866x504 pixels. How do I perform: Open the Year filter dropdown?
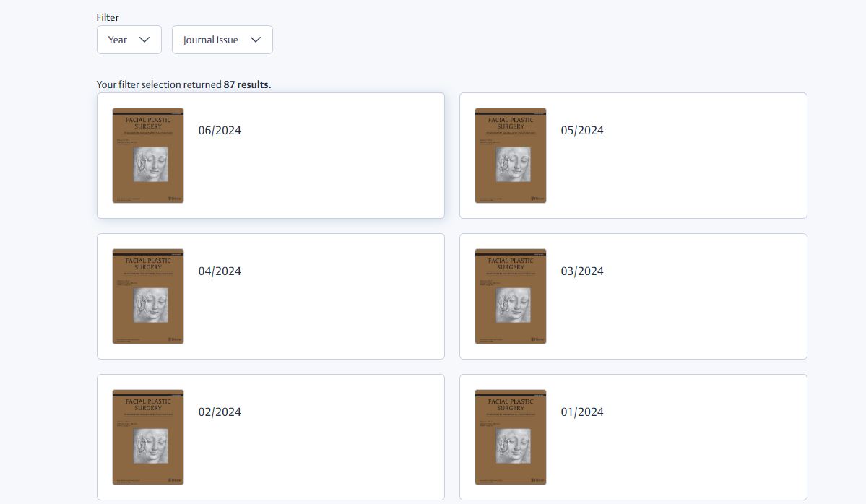click(x=129, y=40)
